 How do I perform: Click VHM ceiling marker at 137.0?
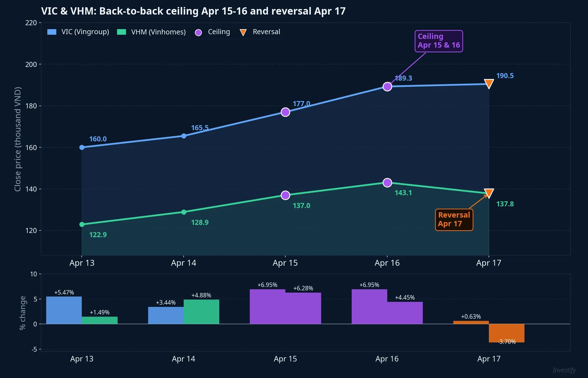(x=285, y=195)
